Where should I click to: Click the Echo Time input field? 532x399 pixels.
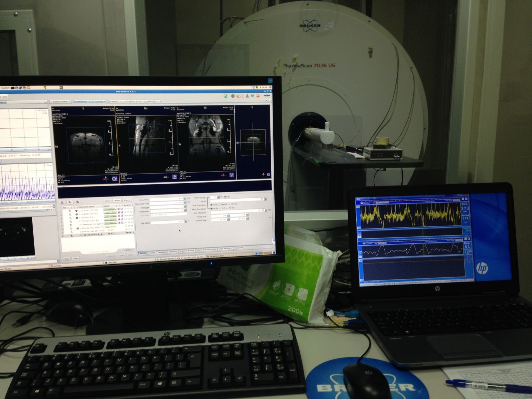pos(167,199)
